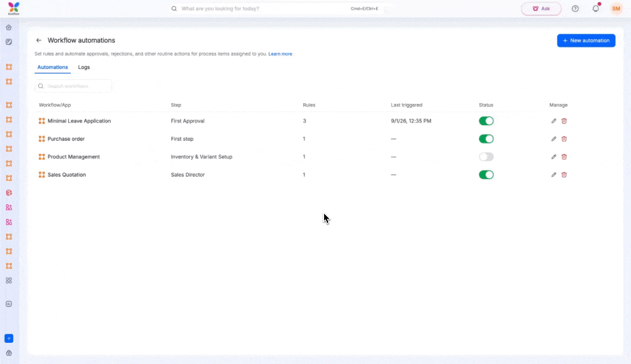631x364 pixels.
Task: Open the analytics chart icon in sidebar
Action: (9, 304)
